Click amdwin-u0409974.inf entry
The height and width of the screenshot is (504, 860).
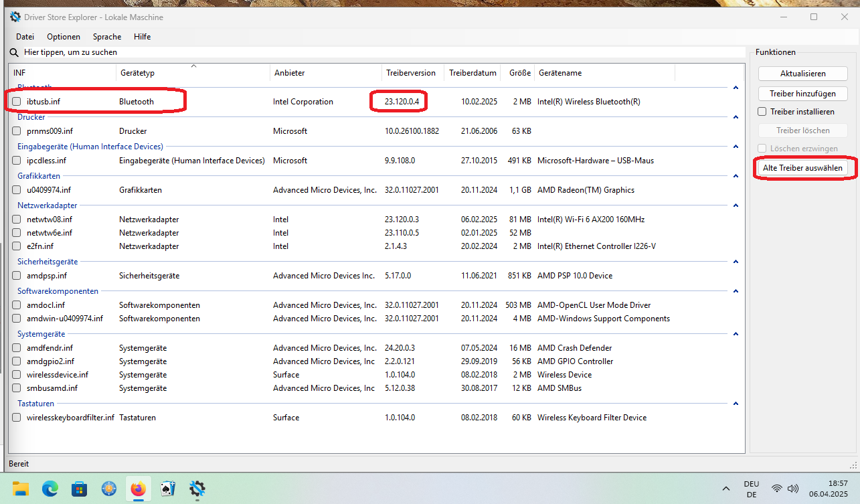[65, 319]
